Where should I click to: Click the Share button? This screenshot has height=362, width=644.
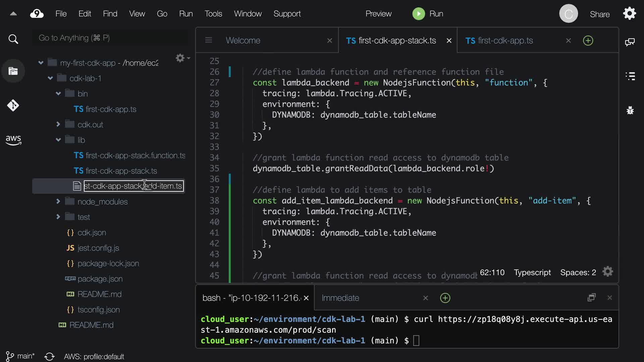click(x=600, y=14)
